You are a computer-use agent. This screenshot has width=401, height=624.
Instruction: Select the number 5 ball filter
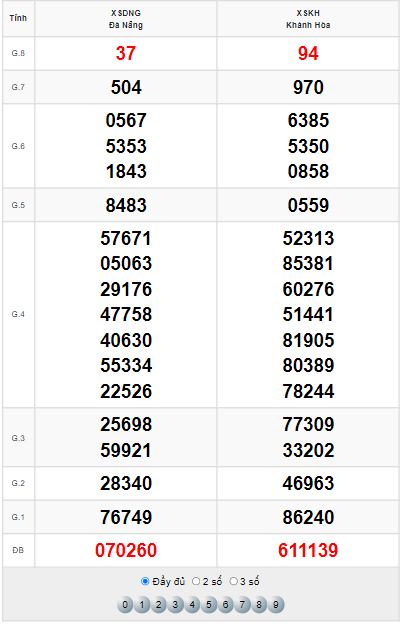tap(208, 604)
